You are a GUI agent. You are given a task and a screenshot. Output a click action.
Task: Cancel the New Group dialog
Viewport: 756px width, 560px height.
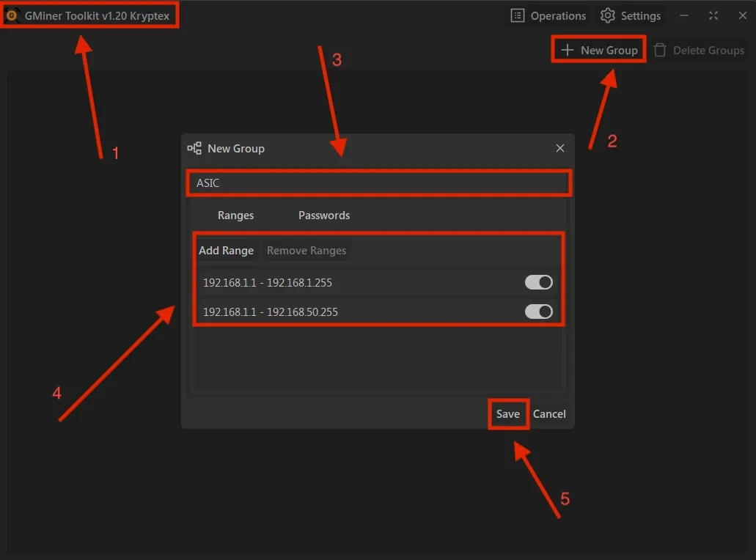coord(549,414)
